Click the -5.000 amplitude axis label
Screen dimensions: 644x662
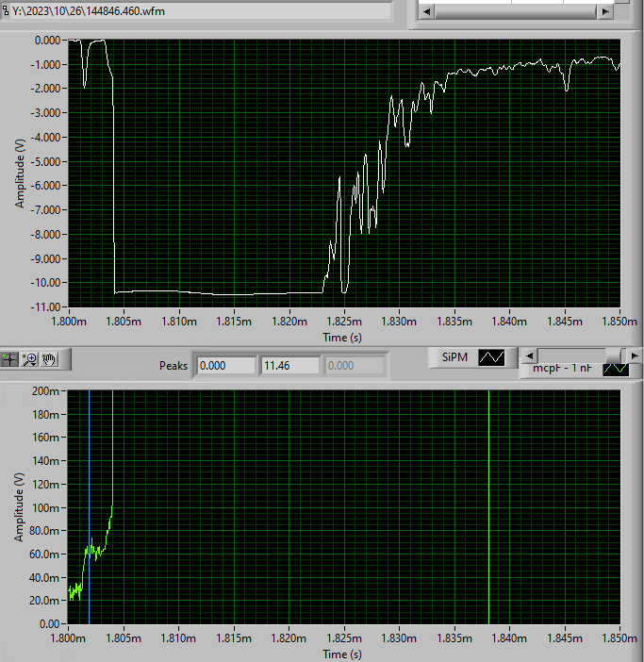click(x=45, y=161)
